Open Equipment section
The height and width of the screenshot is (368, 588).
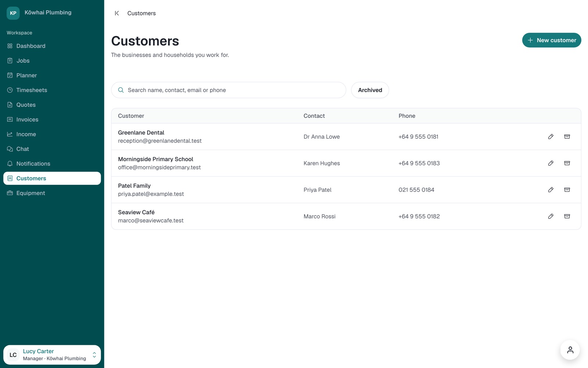click(52, 193)
